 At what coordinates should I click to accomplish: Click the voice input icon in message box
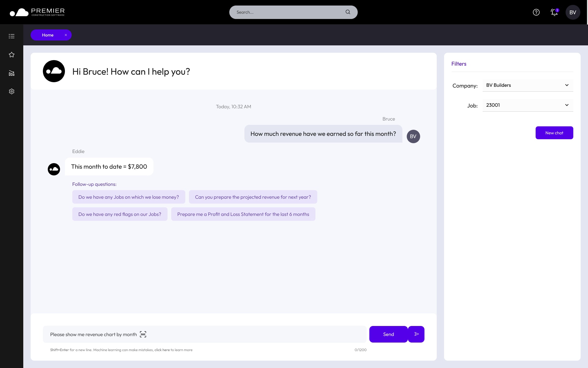point(143,334)
